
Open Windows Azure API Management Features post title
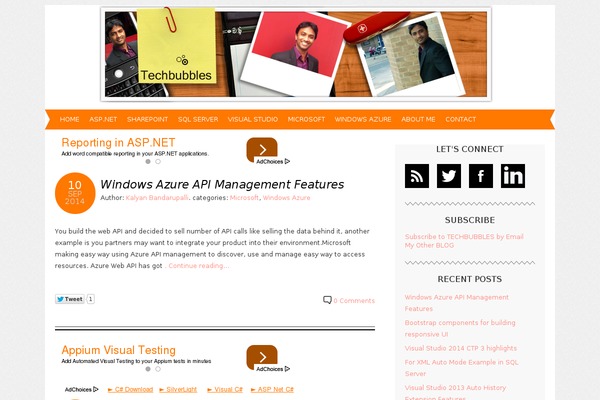click(222, 184)
